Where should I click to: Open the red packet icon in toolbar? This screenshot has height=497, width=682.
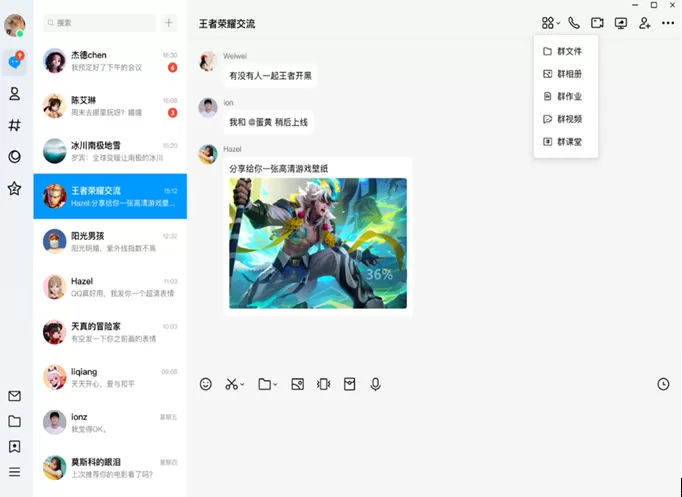350,384
